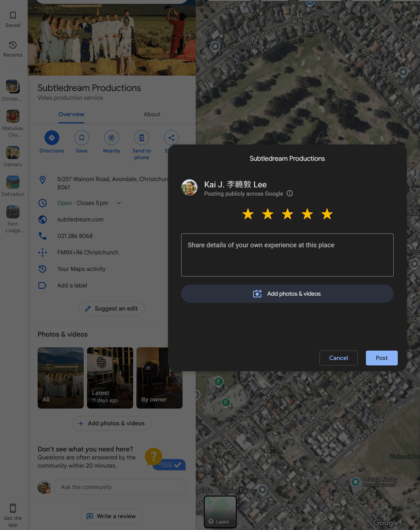Click the Dolled Up NZ map pin
Image resolution: width=420 pixels, height=530 pixels.
[x=215, y=46]
